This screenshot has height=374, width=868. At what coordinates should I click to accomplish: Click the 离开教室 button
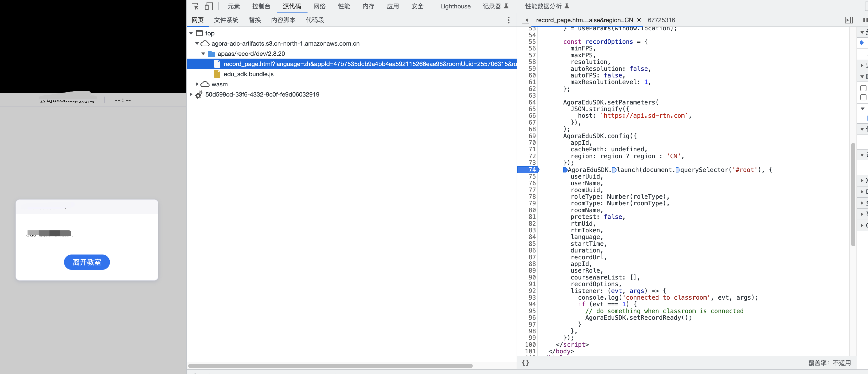[x=87, y=262]
